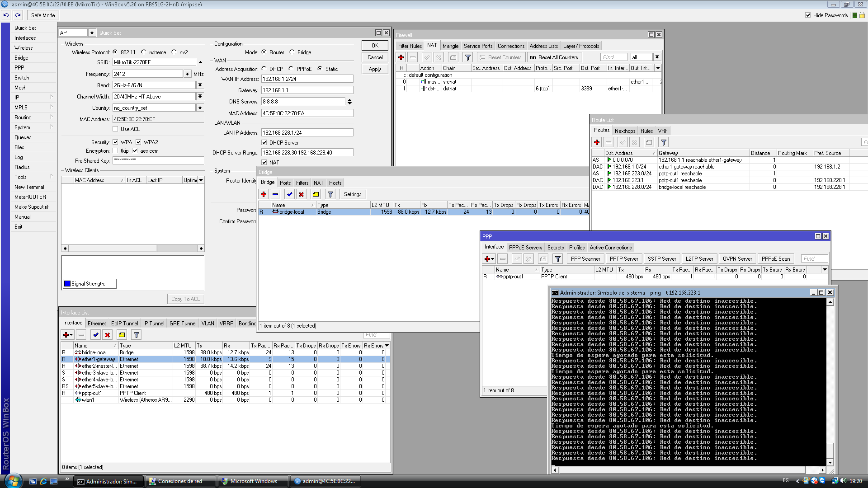Add a new Firewall NAT rule
The width and height of the screenshot is (868, 488).
[401, 57]
